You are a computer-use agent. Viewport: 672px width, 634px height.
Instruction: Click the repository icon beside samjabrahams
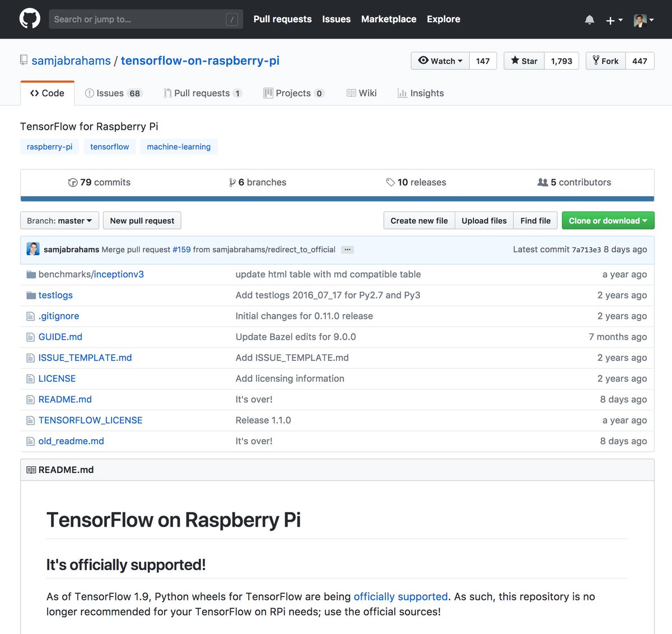[24, 59]
